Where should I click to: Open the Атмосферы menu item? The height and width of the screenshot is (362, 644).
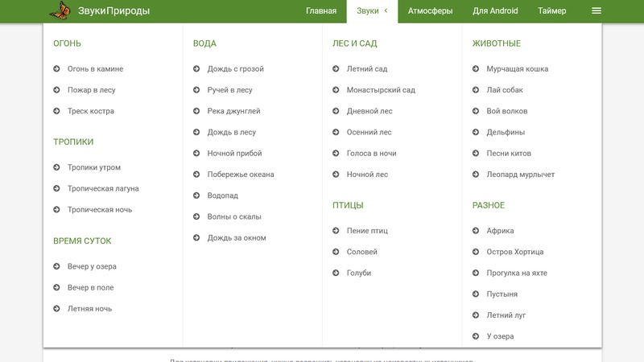[x=430, y=11]
